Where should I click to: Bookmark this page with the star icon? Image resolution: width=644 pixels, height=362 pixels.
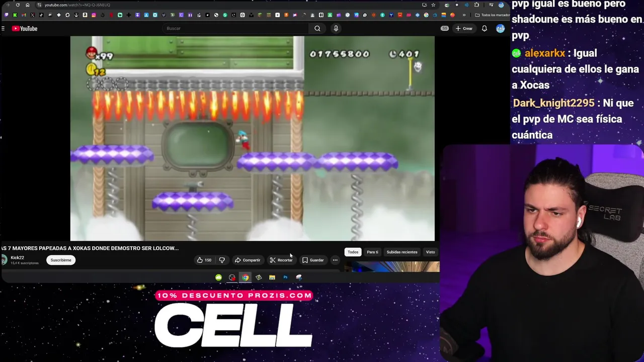433,5
